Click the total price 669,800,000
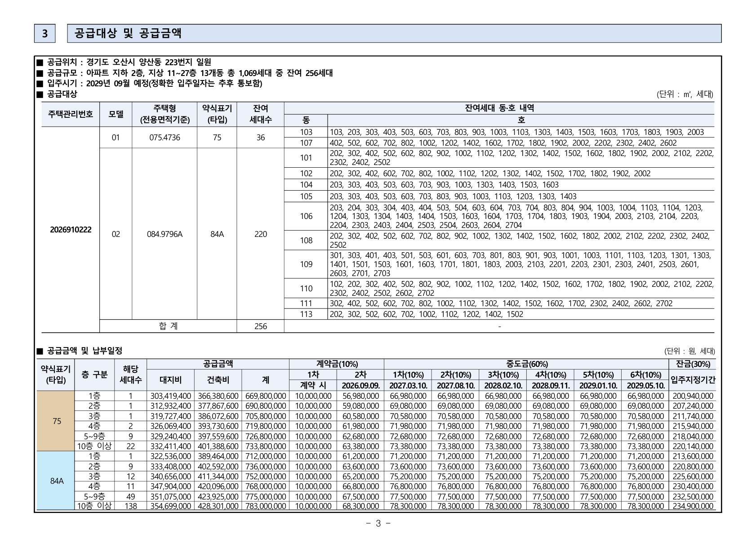Viewport: 756px width, 535px height. 266,396
